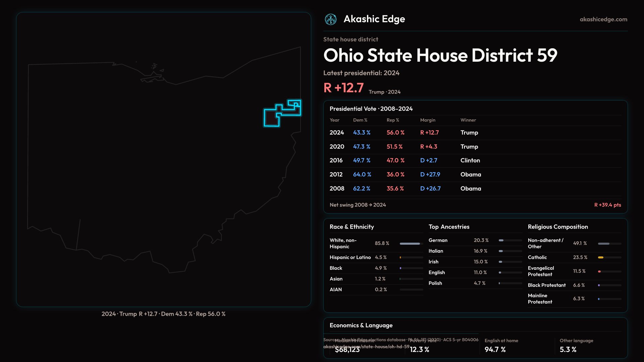This screenshot has width=644, height=362.
Task: Click the Religious Composition heading
Action: [x=557, y=227]
